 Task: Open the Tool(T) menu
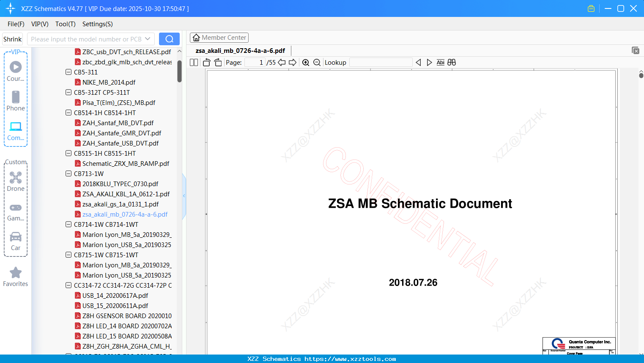66,24
